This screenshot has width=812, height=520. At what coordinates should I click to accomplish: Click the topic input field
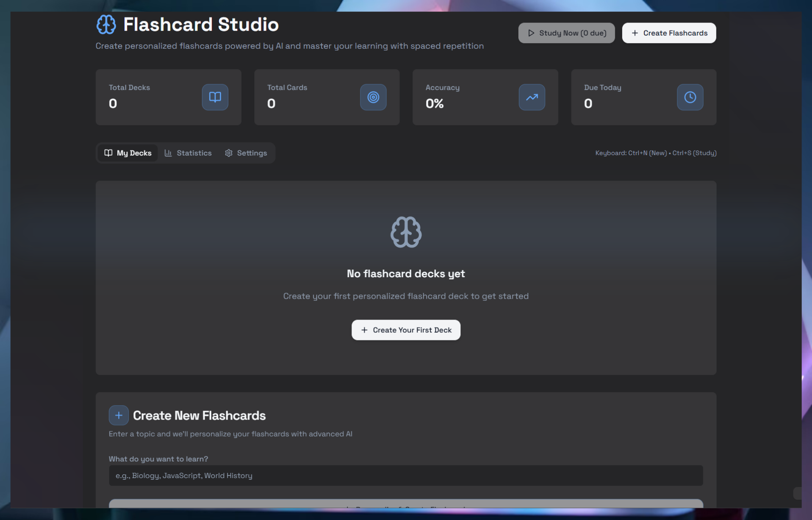coord(405,476)
